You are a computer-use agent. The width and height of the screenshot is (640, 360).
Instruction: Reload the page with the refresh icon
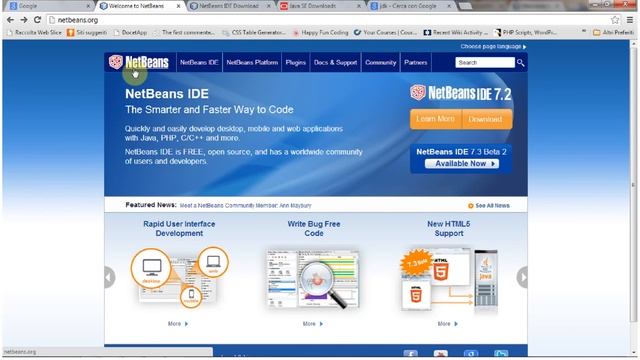(37, 20)
